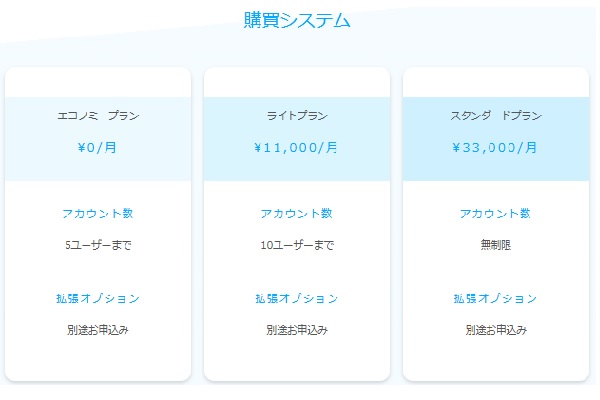Click the ¥11,000/月 price
Viewport: 600px width, 400px height.
pos(296,147)
